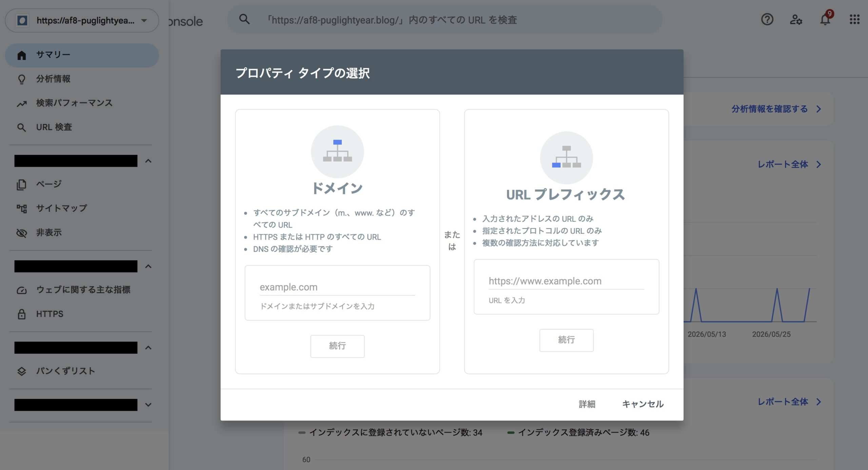Click the sitemap icon beside サイトマップ
This screenshot has width=868, height=470.
click(22, 209)
